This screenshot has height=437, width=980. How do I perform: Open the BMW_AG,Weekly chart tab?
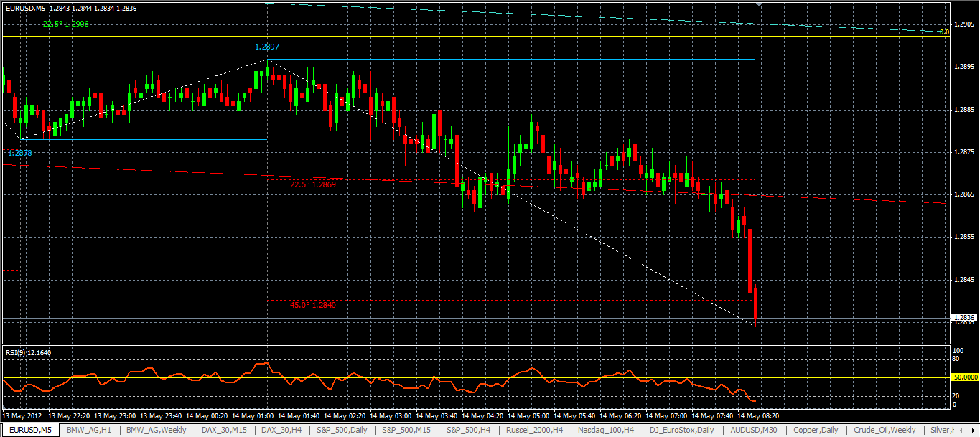[157, 430]
